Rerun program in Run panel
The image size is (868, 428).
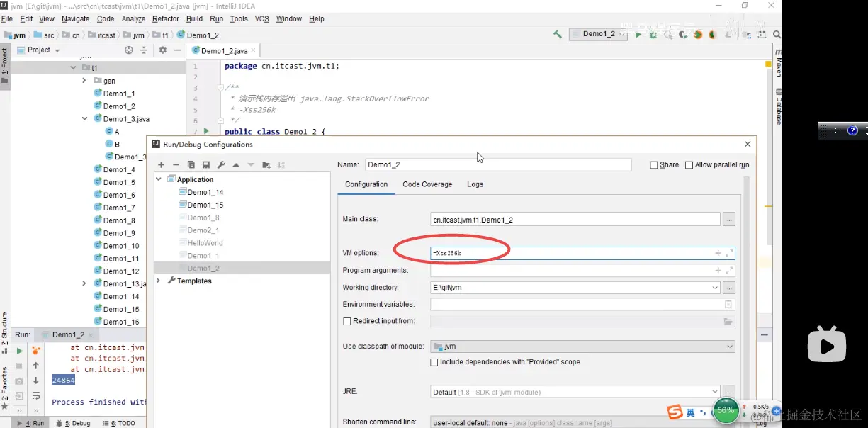19,351
